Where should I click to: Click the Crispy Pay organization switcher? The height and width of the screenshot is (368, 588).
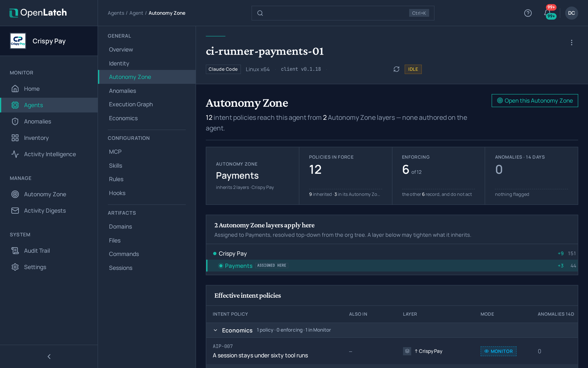click(x=49, y=41)
